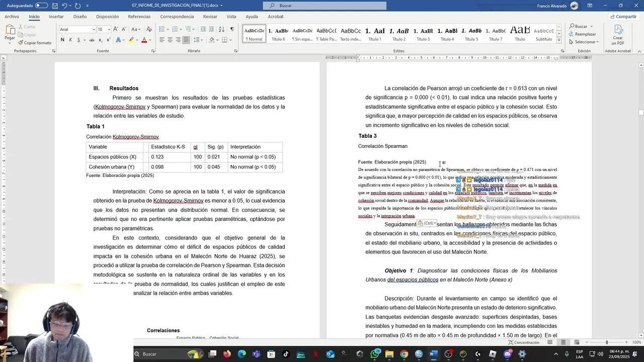Justify the paragraph text
The width and height of the screenshot is (644, 362).
tap(186, 40)
